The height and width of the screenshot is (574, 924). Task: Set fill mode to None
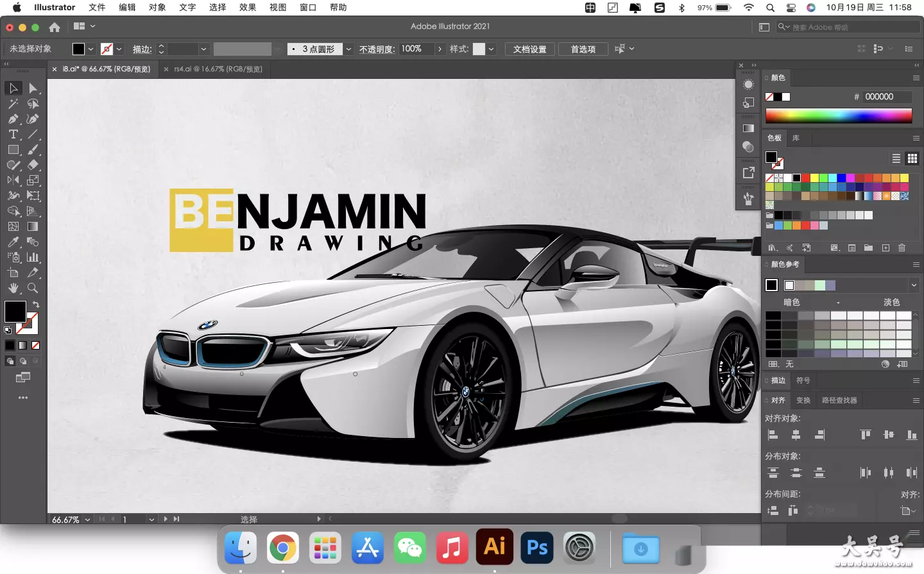tap(35, 345)
